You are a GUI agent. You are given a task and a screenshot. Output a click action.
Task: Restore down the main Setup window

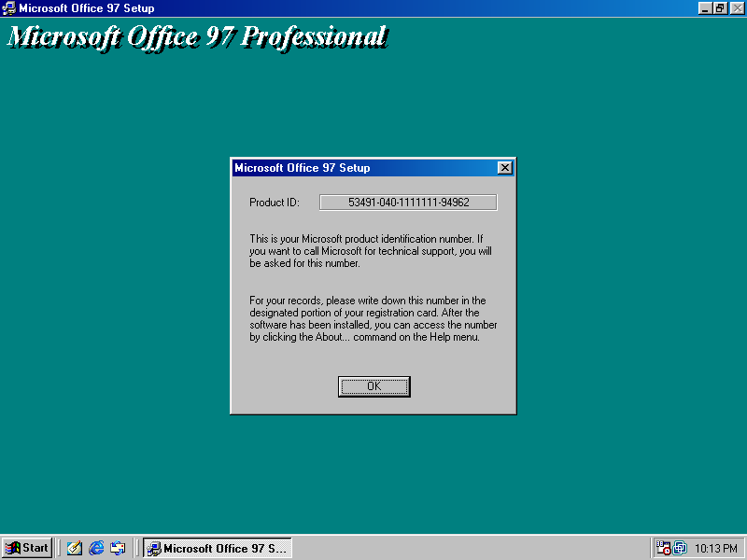[x=720, y=8]
